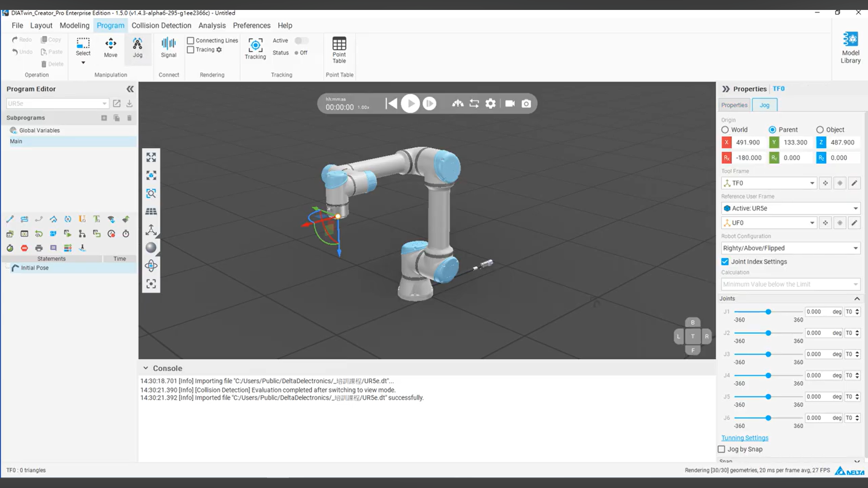Viewport: 868px width, 488px height.
Task: Take a viewport snapshot
Action: [526, 103]
